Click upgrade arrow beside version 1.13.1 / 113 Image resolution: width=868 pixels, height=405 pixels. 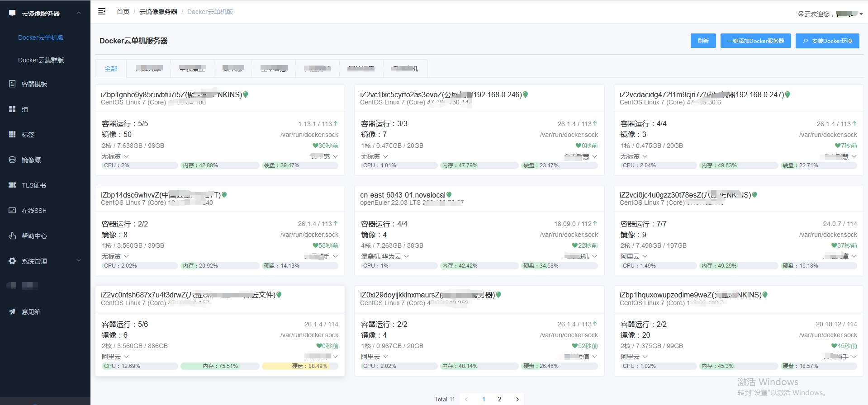tap(336, 123)
